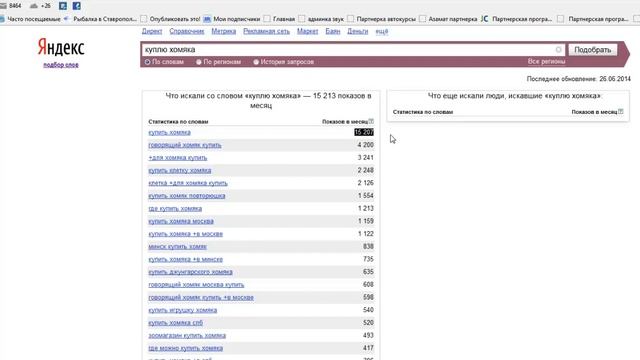
Task: Click help icon beside left Показов в месяц
Action: pyautogui.click(x=371, y=121)
